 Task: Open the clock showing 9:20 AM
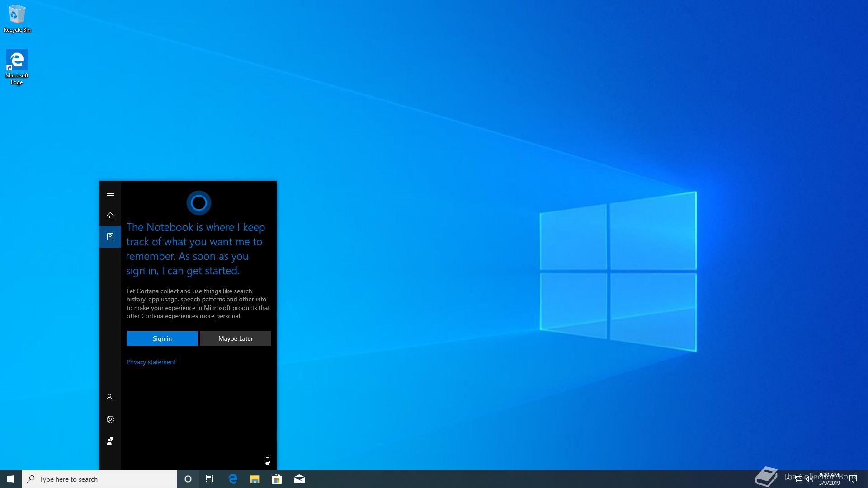point(829,479)
